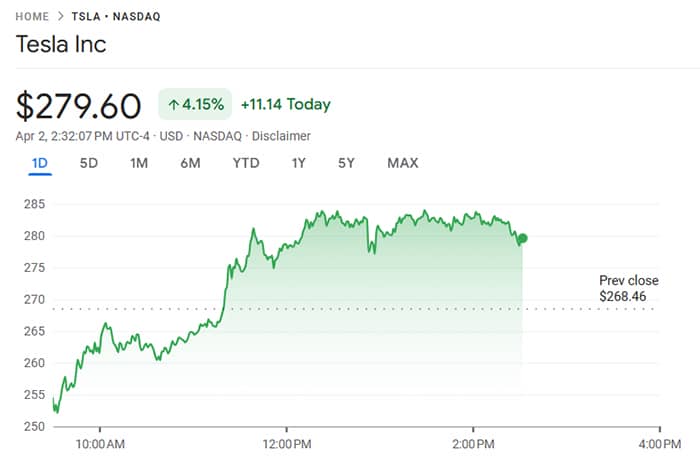Click the green 4.15% change badge
Viewport: 700px width, 466px height.
pos(195,104)
